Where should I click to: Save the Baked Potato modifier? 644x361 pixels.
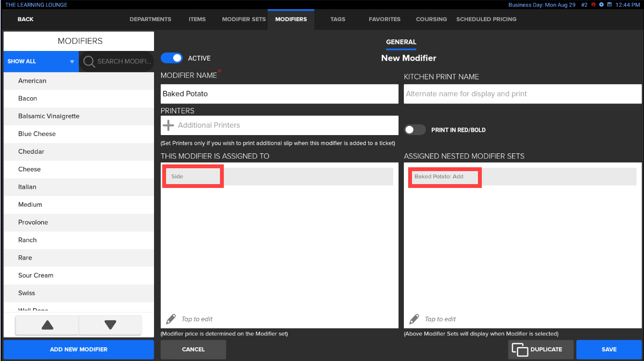click(609, 349)
